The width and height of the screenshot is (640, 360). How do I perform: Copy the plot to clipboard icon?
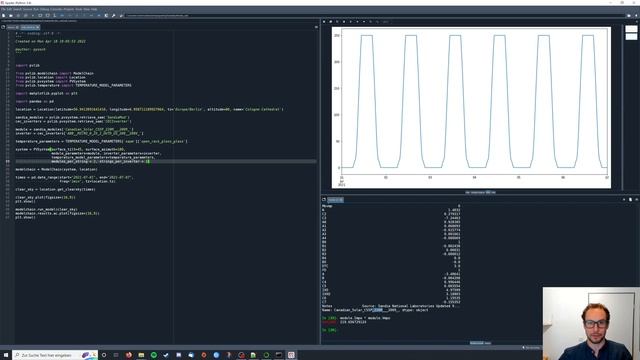pos(337,21)
